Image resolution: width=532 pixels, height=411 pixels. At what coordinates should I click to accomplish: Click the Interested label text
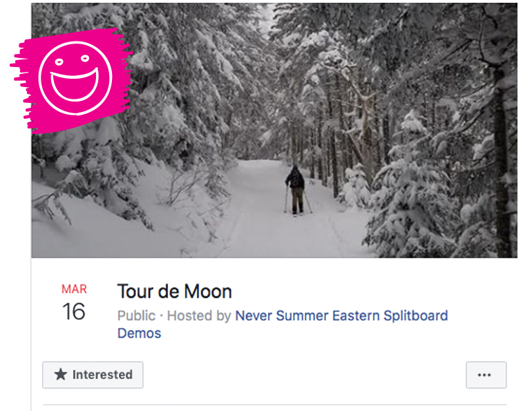tap(102, 374)
